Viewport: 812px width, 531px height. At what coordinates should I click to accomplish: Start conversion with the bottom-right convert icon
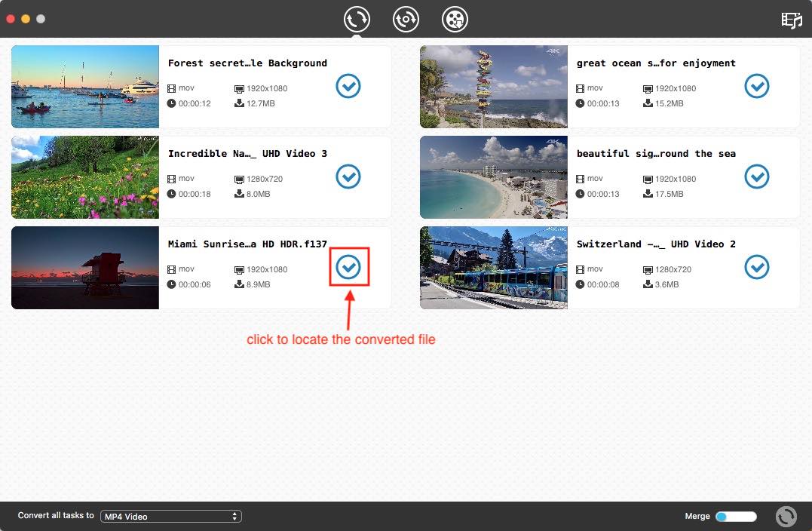[786, 516]
